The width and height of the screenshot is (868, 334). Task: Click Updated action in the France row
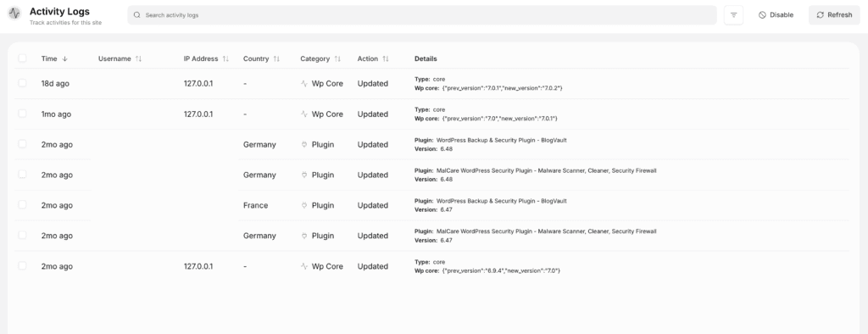(373, 205)
